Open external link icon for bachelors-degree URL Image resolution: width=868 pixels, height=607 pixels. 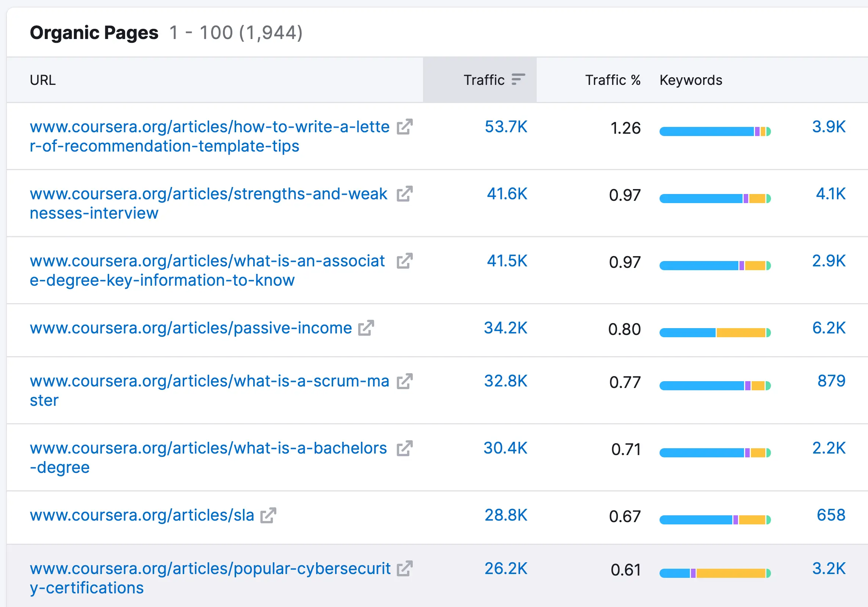[x=404, y=448]
